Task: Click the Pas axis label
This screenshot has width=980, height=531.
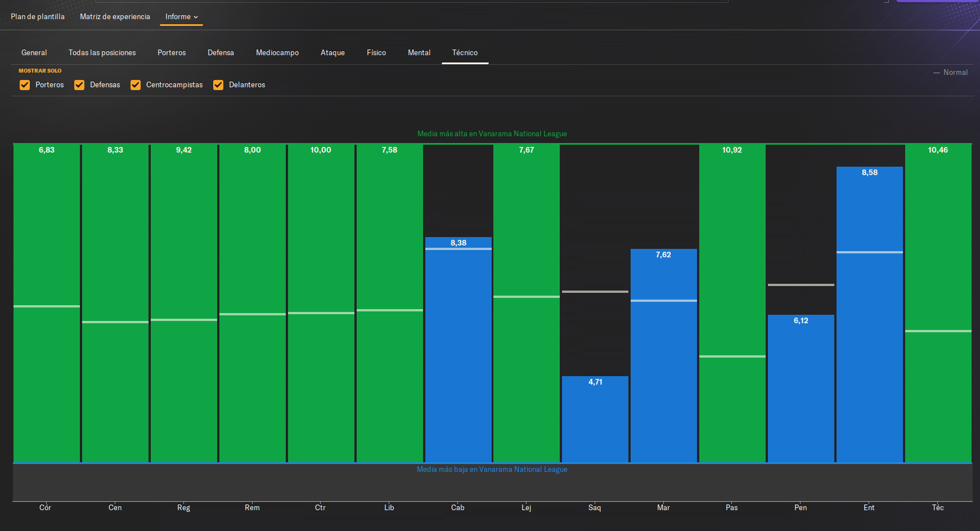Action: [x=732, y=508]
